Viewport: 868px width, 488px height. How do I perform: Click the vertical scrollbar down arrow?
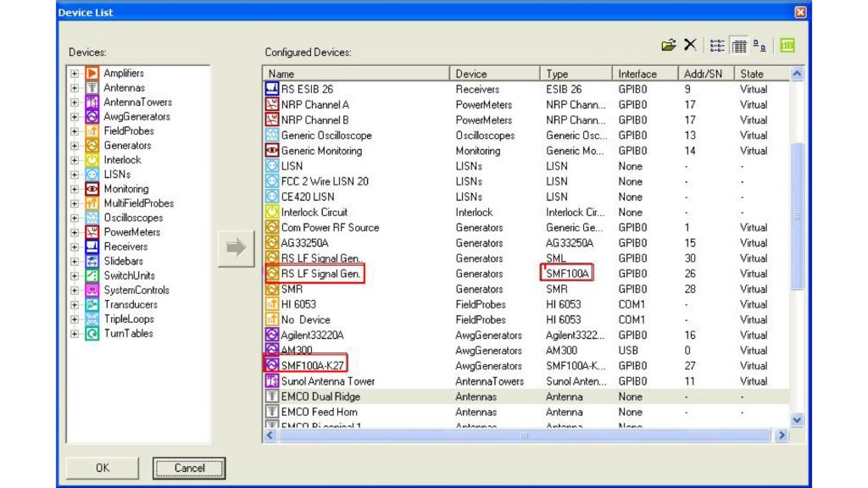point(797,420)
